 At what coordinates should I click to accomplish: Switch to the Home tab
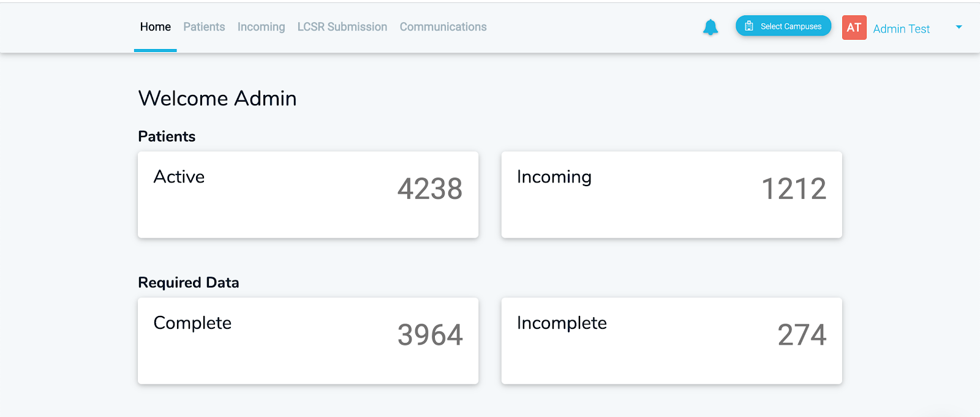pos(156,27)
